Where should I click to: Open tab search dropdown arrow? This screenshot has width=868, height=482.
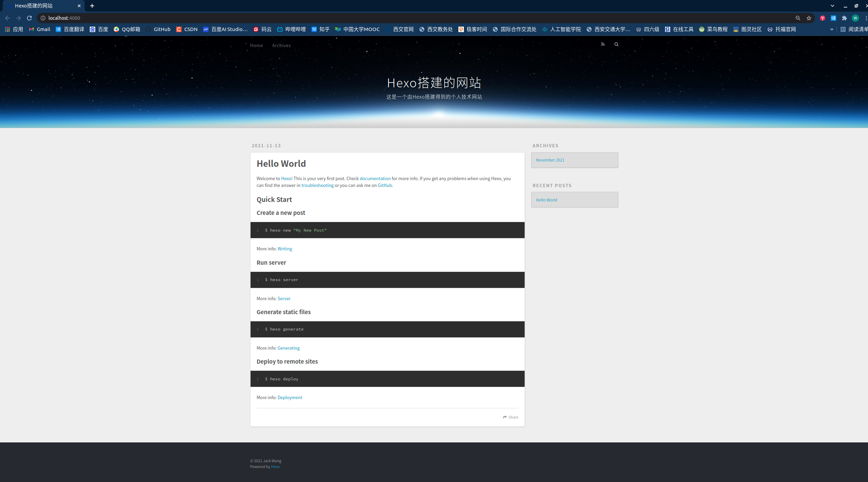[x=833, y=6]
